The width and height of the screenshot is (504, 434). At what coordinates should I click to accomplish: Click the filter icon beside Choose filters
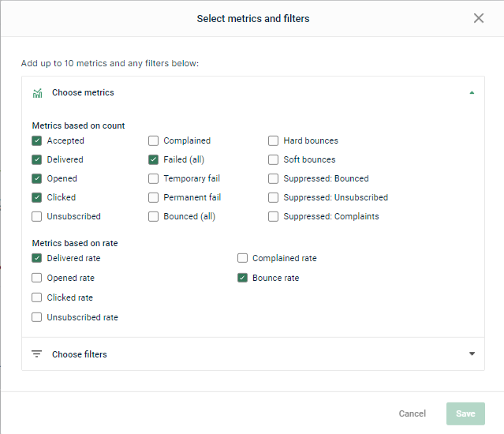[x=37, y=354]
